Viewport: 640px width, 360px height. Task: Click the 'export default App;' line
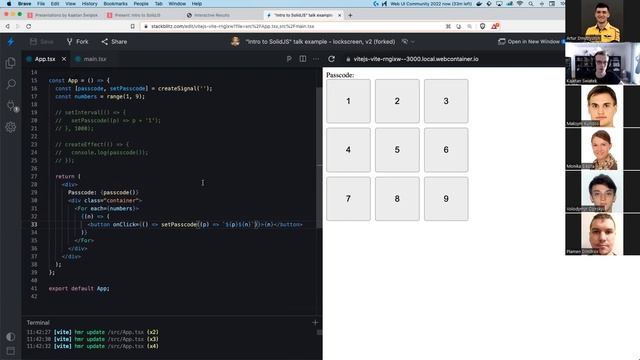pos(79,288)
